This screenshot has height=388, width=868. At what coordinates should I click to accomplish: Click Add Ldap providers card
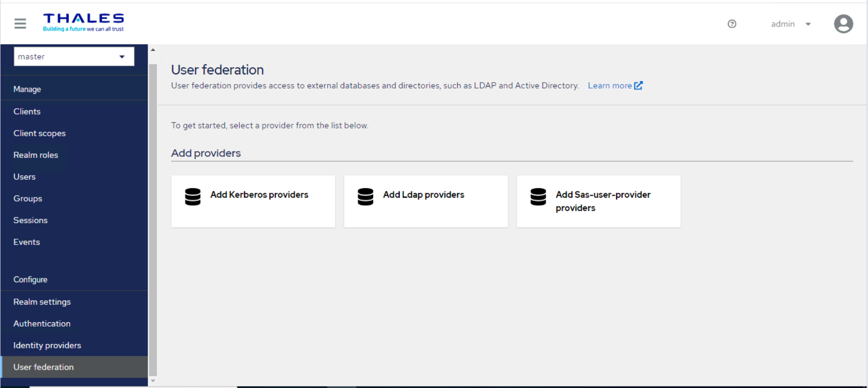426,201
